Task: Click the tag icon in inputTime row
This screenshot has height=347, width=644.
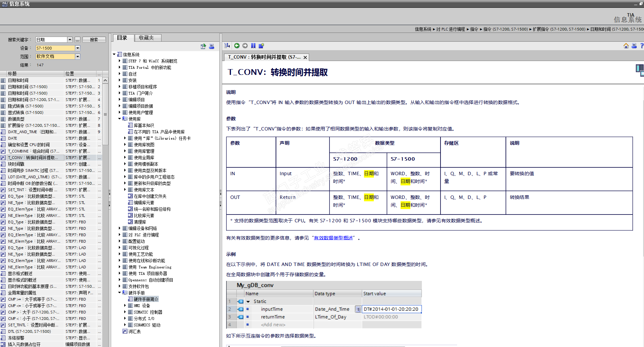Action: point(240,309)
